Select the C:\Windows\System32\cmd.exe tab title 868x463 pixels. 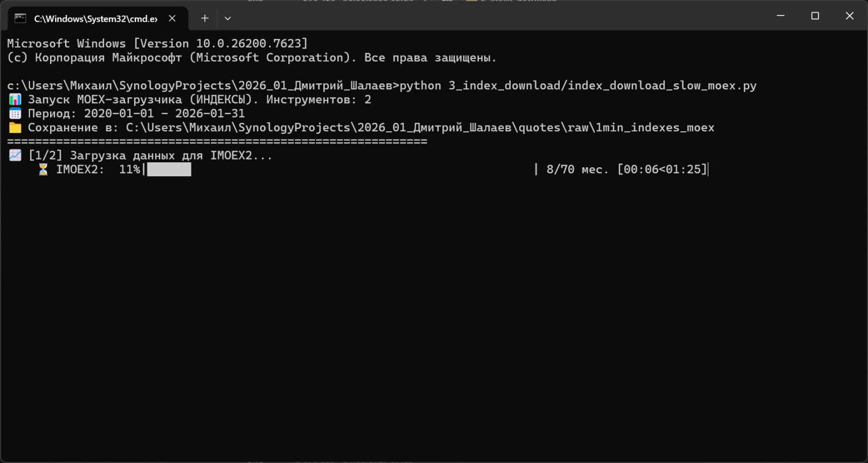pyautogui.click(x=96, y=18)
